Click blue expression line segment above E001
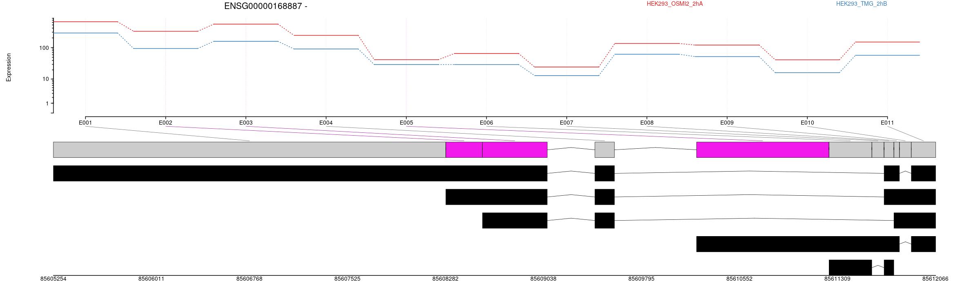Viewport: 980px width, 286px height. tap(85, 33)
